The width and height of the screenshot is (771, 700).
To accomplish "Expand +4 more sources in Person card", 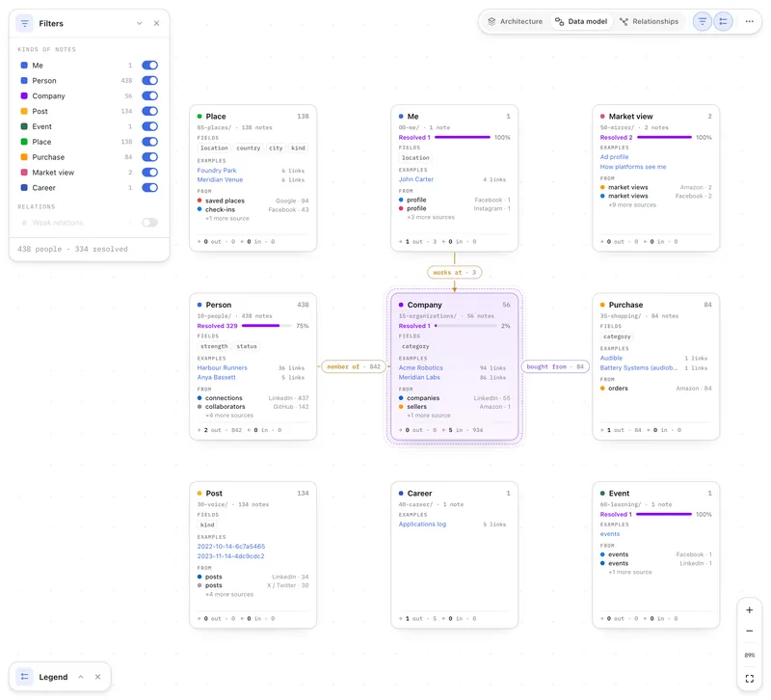I will click(229, 416).
